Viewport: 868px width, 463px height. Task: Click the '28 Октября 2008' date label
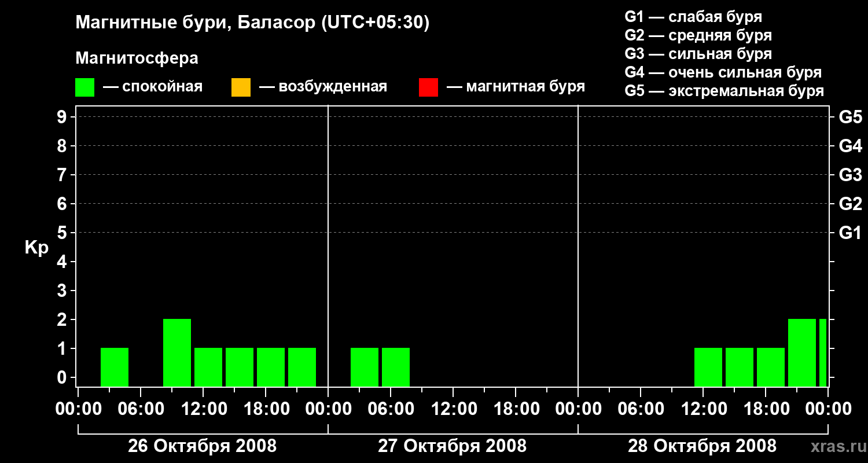point(702,446)
